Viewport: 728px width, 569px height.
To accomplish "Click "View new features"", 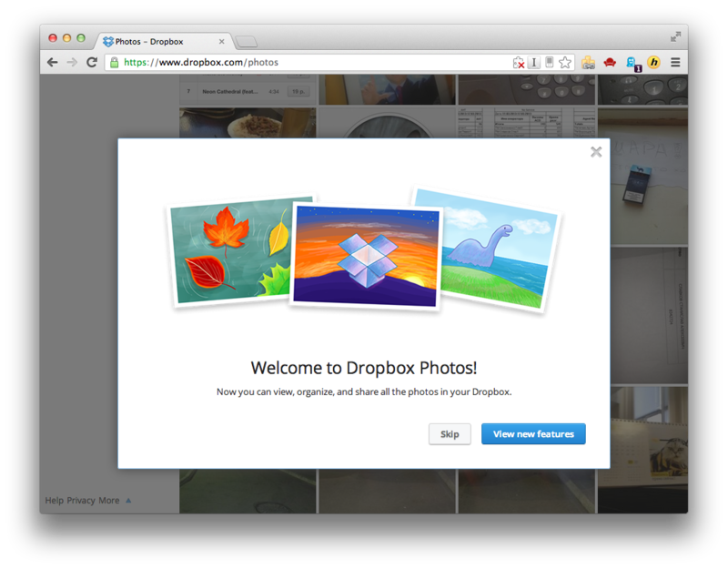I will [x=533, y=433].
